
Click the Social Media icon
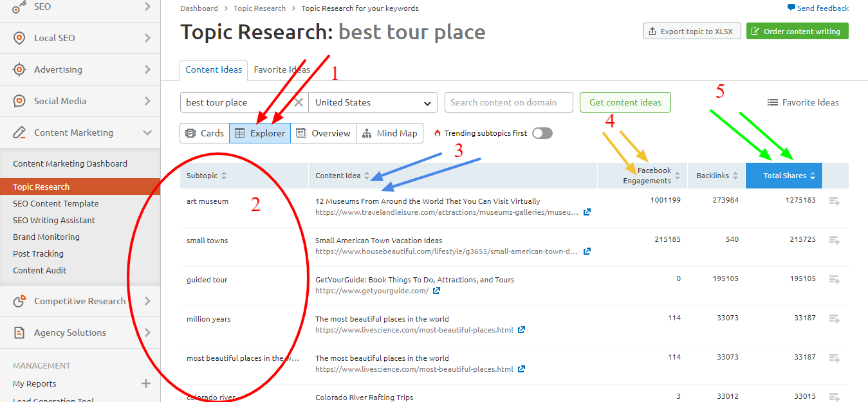[20, 101]
